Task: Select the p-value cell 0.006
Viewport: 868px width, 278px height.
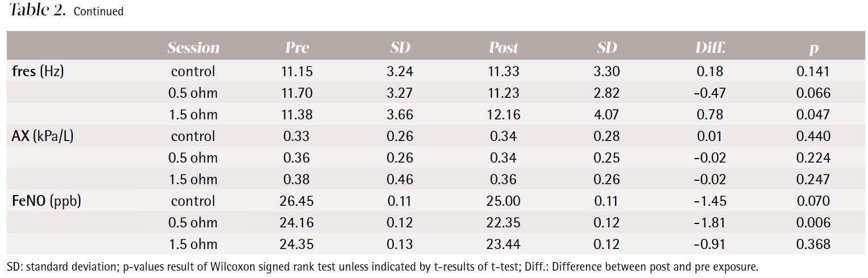Action: point(813,223)
